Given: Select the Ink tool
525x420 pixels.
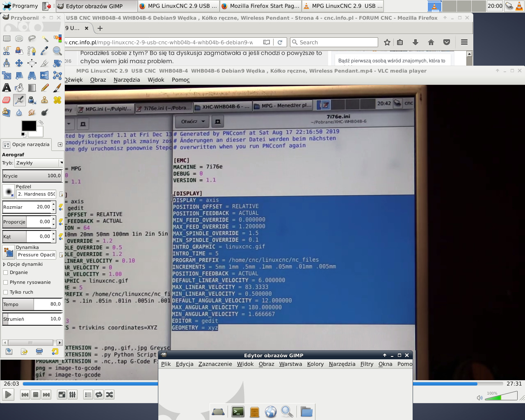Looking at the screenshot, I should point(32,100).
